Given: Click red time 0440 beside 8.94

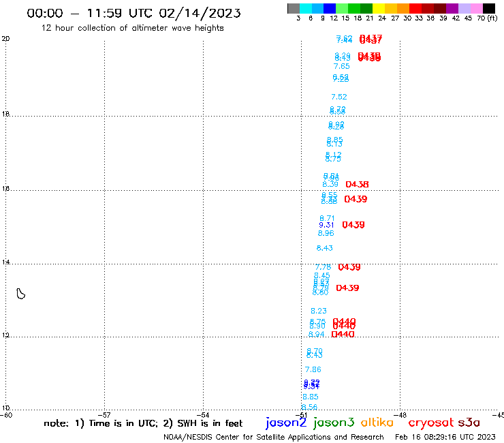Looking at the screenshot, I should pyautogui.click(x=343, y=334).
